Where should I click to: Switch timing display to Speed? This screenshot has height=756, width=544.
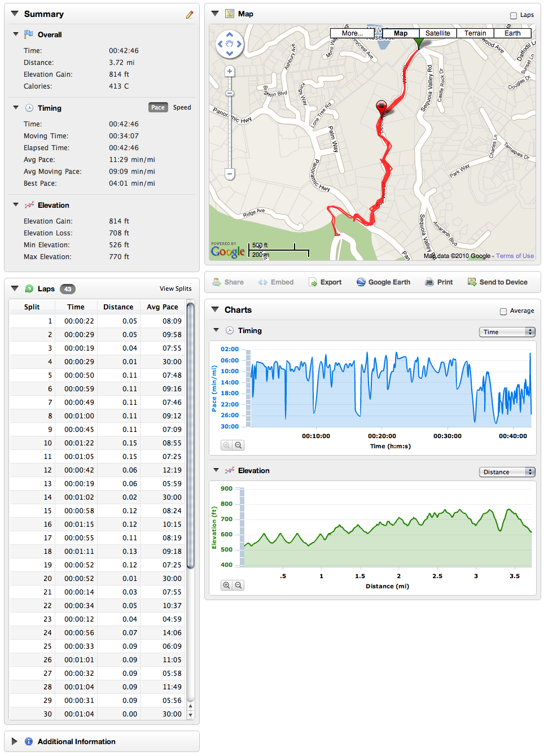coord(182,107)
